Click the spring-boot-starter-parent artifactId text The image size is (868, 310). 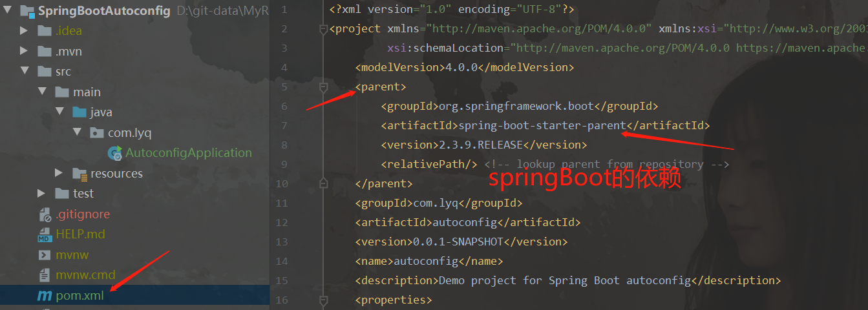[x=542, y=125]
